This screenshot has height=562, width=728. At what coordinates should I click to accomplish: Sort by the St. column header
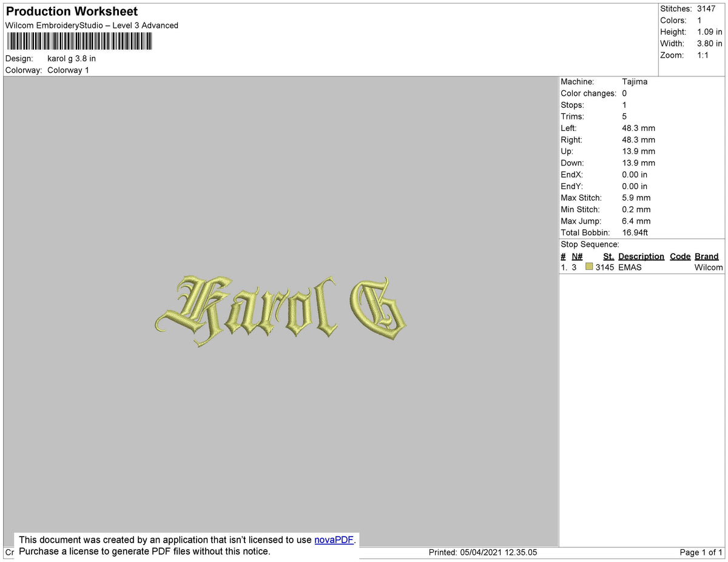coord(608,256)
